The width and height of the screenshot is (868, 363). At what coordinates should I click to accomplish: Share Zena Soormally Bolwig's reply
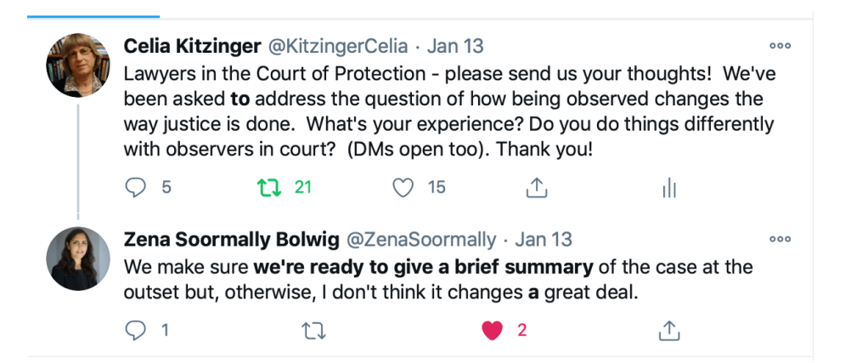click(669, 330)
